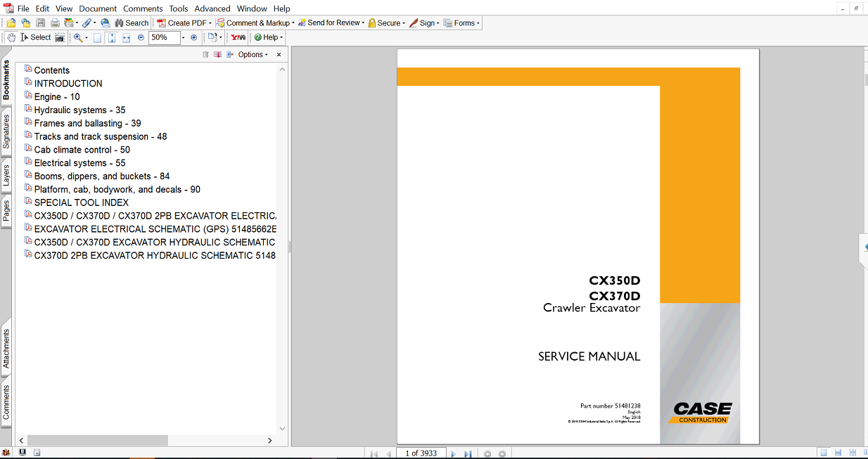Click the zoom in plus button
The image size is (868, 459).
coord(194,37)
